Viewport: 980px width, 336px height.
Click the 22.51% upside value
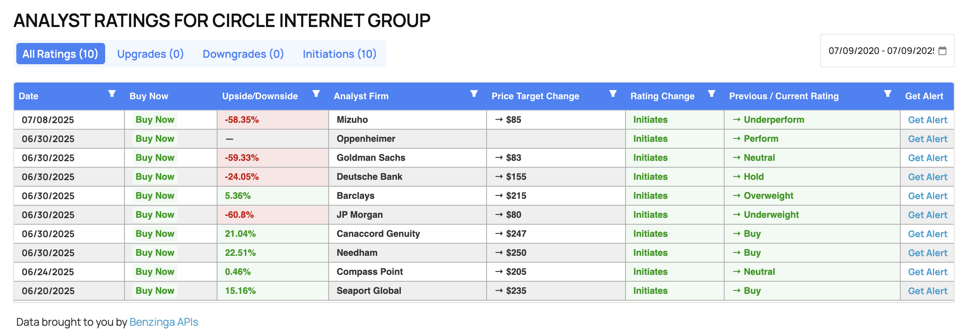point(240,253)
